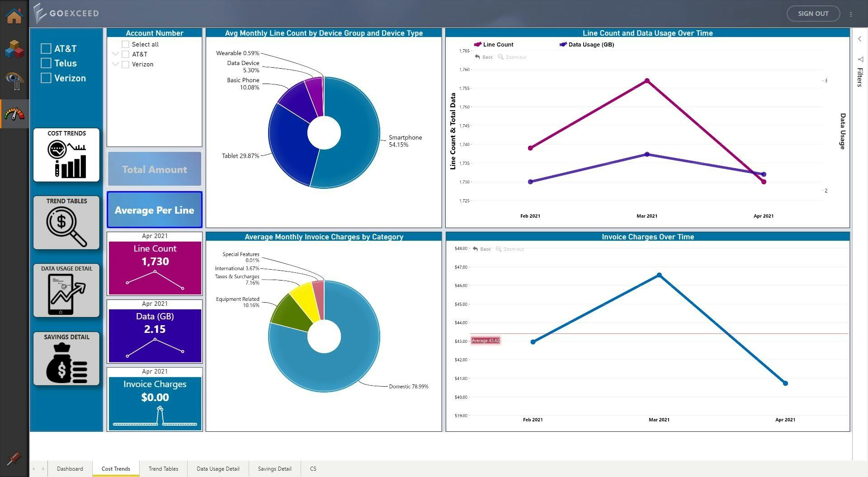This screenshot has width=868, height=477.
Task: Open Trend Tables via the magnifier icon
Action: pos(66,222)
